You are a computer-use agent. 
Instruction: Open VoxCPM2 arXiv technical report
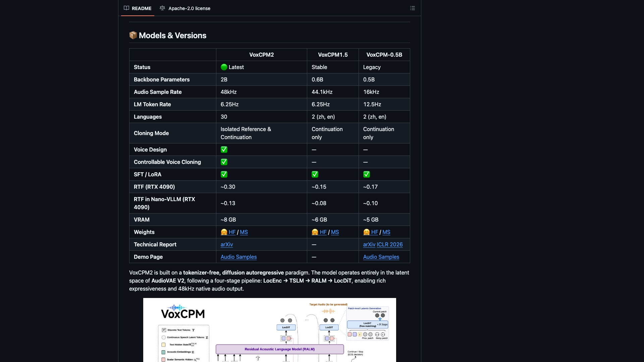pos(227,244)
